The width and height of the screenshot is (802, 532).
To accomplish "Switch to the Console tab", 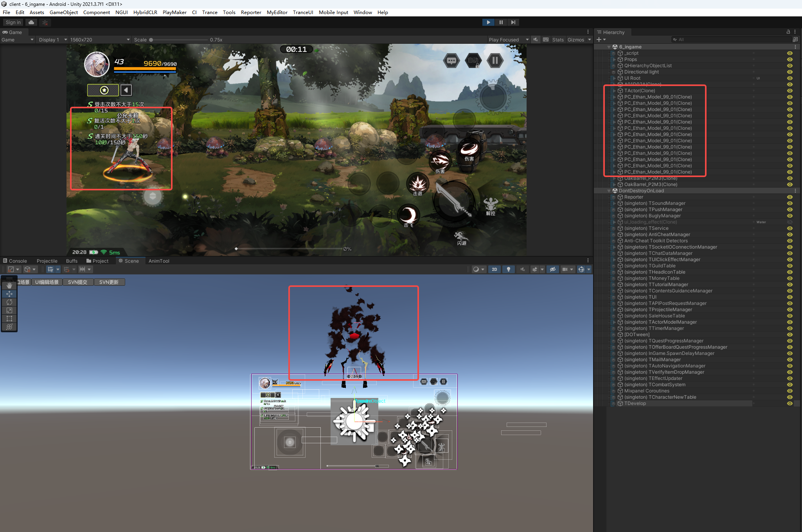I will [15, 261].
